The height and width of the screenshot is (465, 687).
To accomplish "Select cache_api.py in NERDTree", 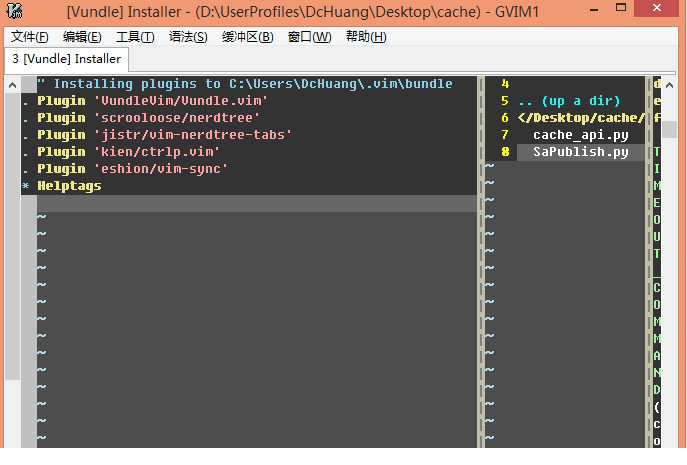I will pyautogui.click(x=581, y=135).
